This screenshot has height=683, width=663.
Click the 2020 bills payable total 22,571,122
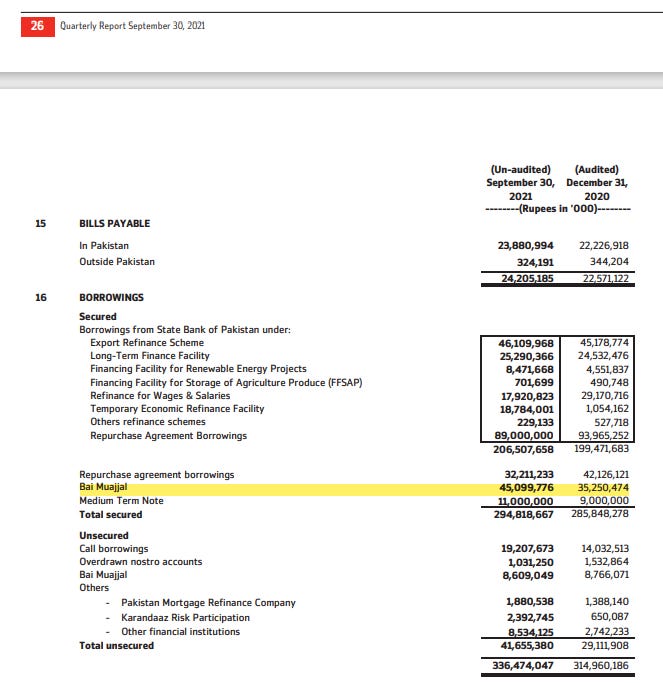pyautogui.click(x=606, y=278)
